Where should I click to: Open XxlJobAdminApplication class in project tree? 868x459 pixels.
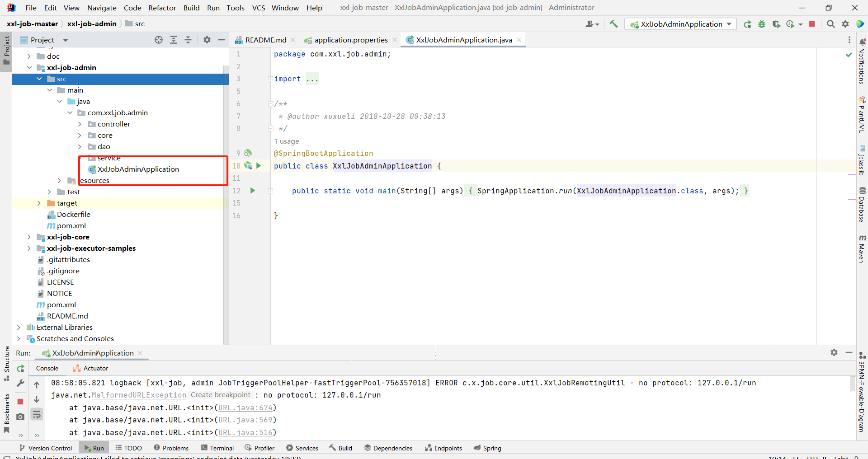(x=138, y=169)
